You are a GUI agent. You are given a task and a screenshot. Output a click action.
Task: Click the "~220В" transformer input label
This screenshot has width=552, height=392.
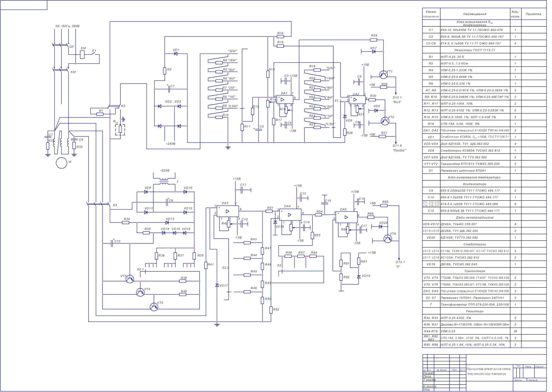pos(165,170)
